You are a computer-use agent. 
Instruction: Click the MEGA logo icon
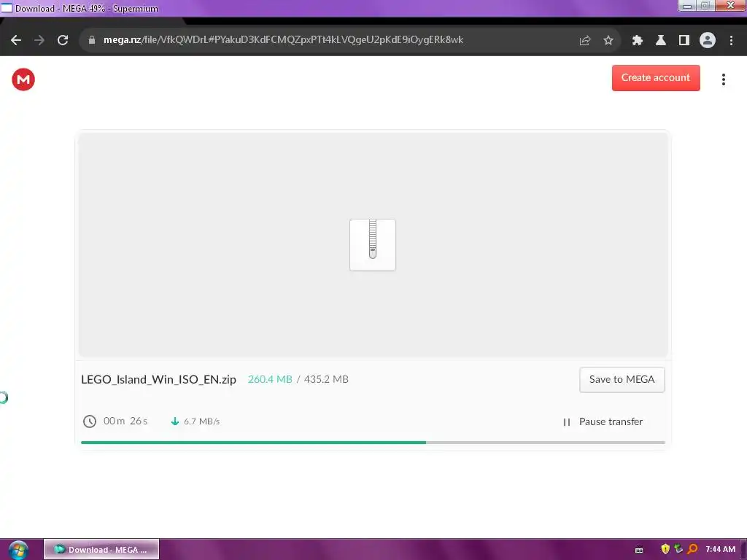tap(23, 79)
